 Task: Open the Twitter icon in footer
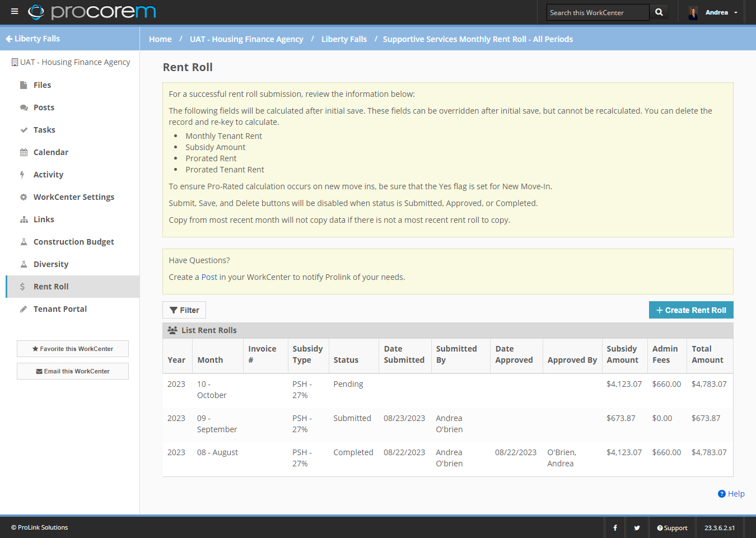tap(637, 527)
